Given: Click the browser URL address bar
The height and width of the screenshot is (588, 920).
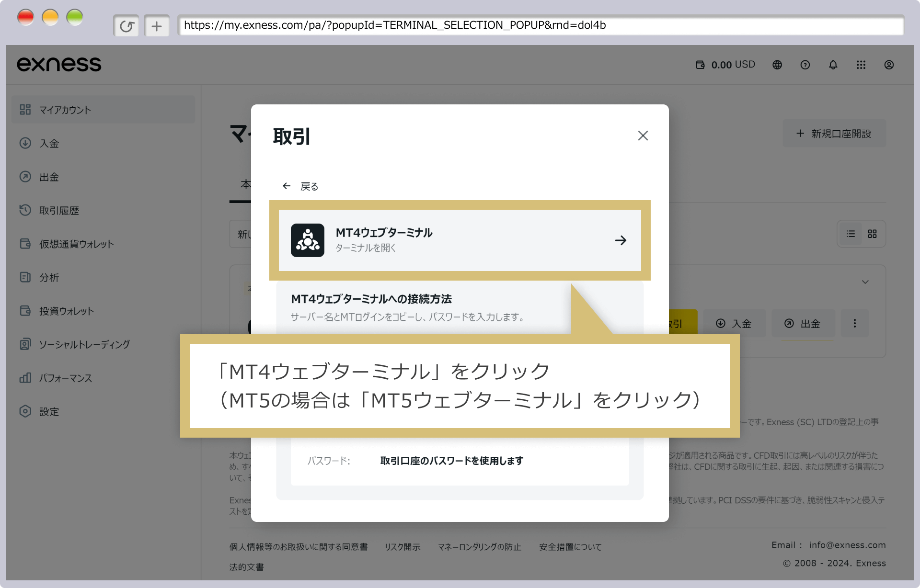Looking at the screenshot, I should click(540, 25).
